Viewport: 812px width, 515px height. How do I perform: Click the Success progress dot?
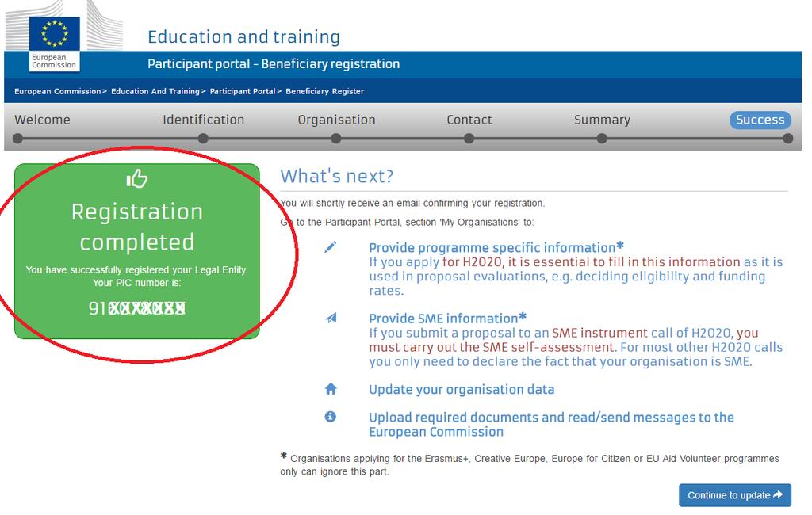(788, 138)
